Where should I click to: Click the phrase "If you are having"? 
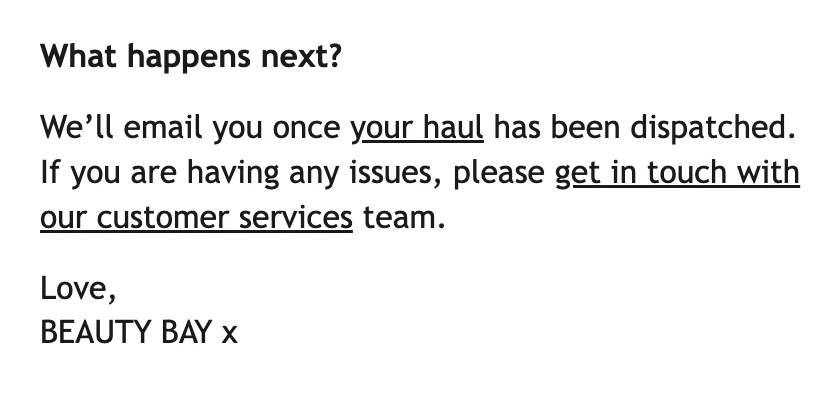[x=144, y=173]
